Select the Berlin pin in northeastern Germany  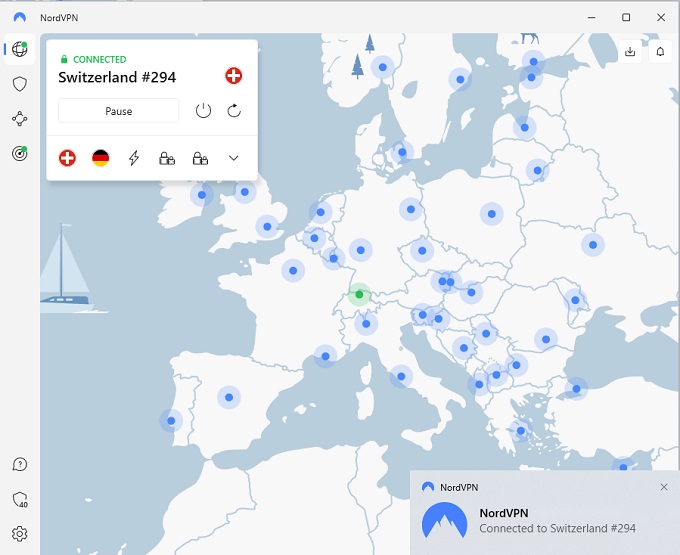(x=411, y=209)
